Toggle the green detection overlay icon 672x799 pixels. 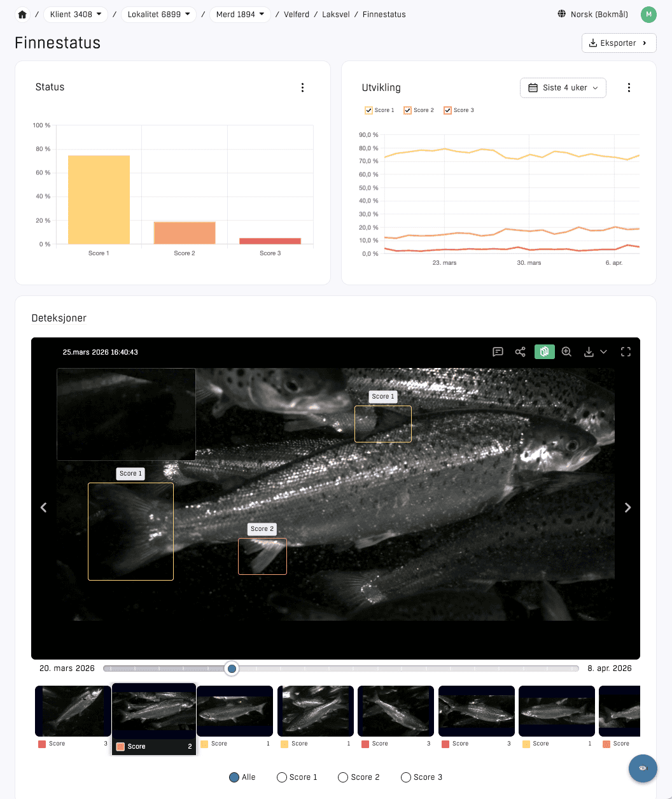(x=544, y=352)
